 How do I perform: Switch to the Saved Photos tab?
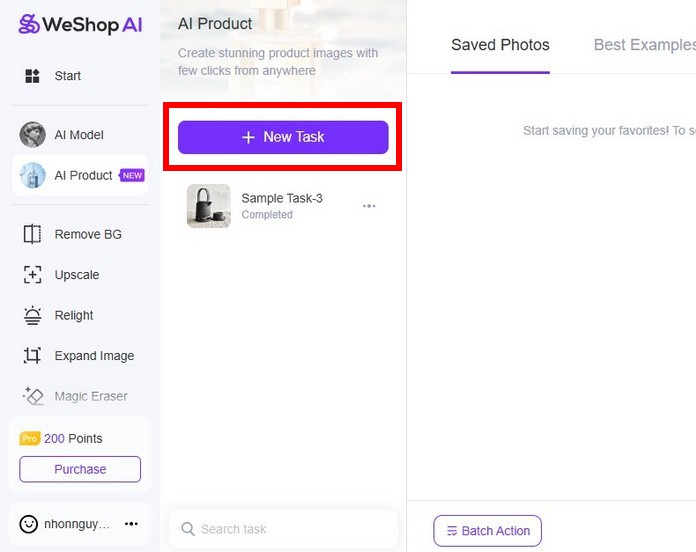coord(500,45)
